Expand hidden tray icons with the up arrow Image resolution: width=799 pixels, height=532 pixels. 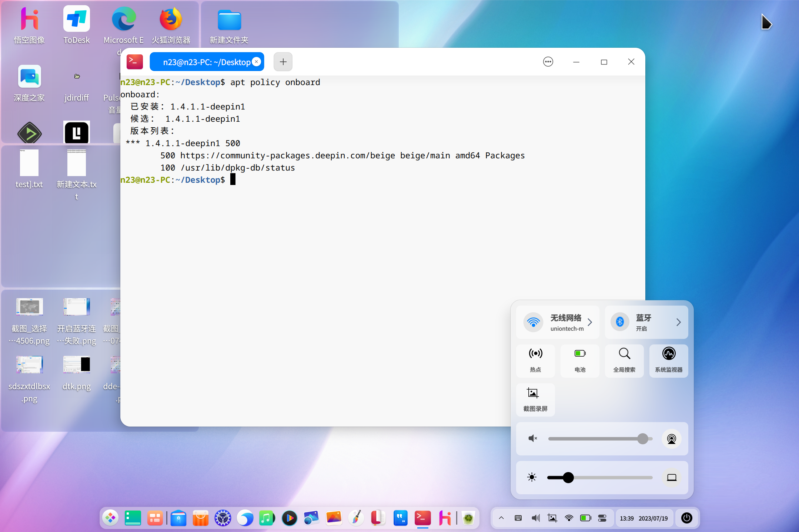[x=501, y=518]
